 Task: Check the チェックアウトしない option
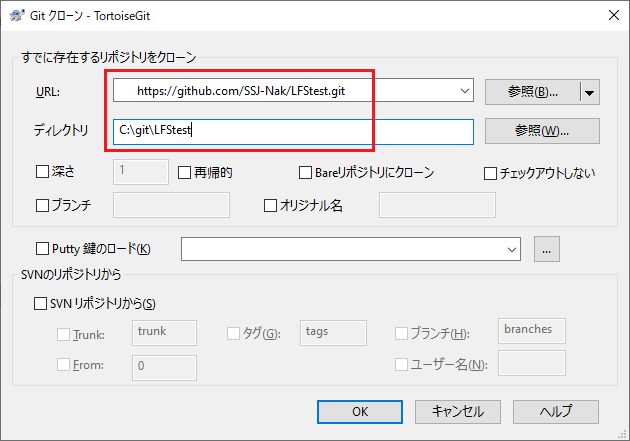pos(490,174)
